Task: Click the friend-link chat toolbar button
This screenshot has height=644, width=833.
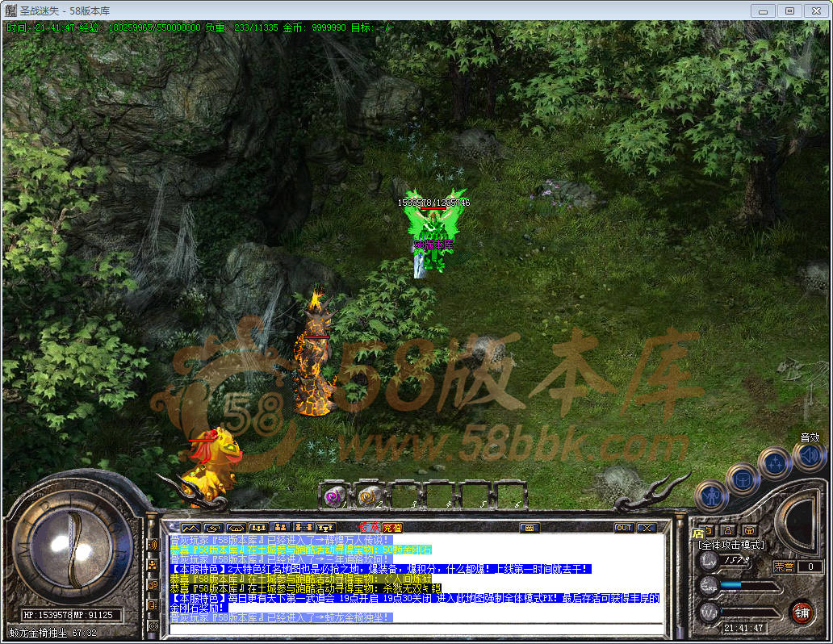Action: point(303,528)
